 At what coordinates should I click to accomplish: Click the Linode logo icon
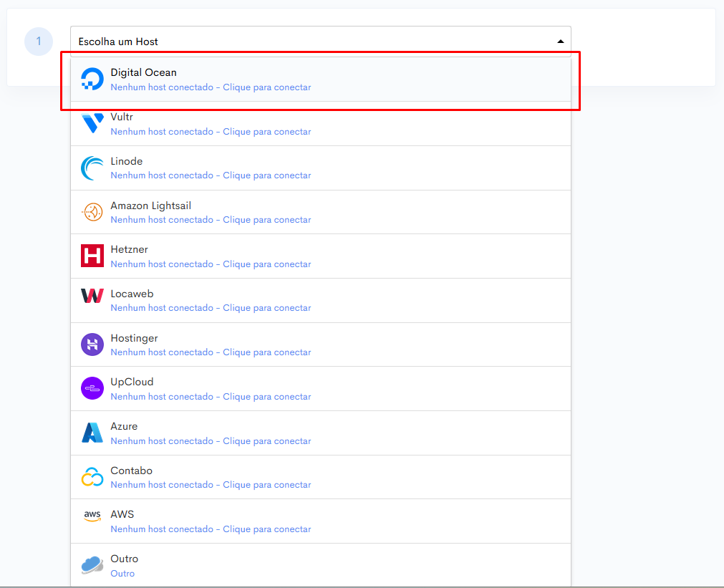[x=92, y=168]
